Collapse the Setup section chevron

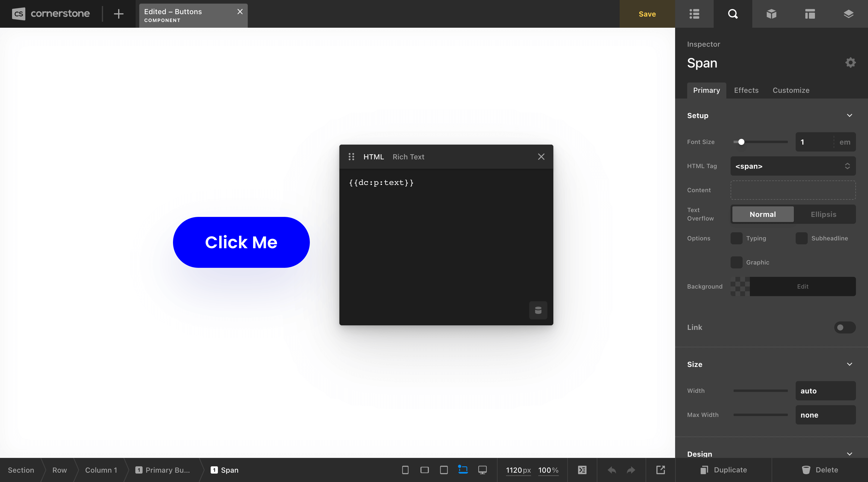tap(850, 116)
